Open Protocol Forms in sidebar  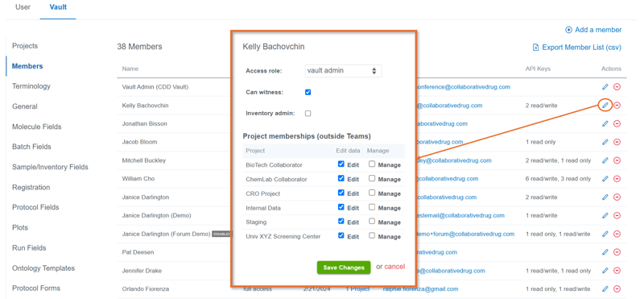[x=36, y=288]
